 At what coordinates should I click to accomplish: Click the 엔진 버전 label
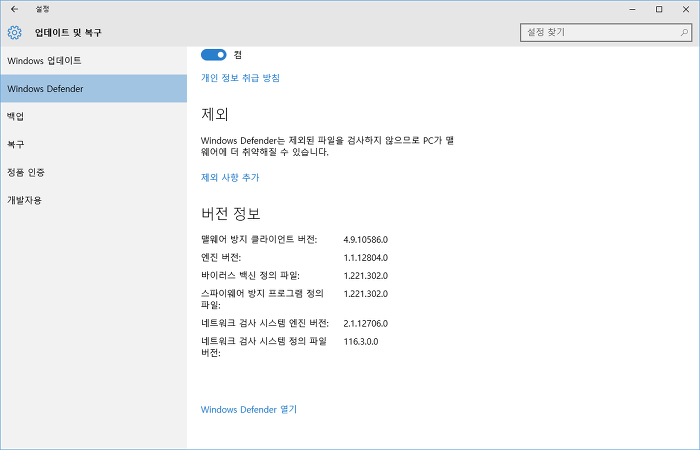click(x=221, y=258)
